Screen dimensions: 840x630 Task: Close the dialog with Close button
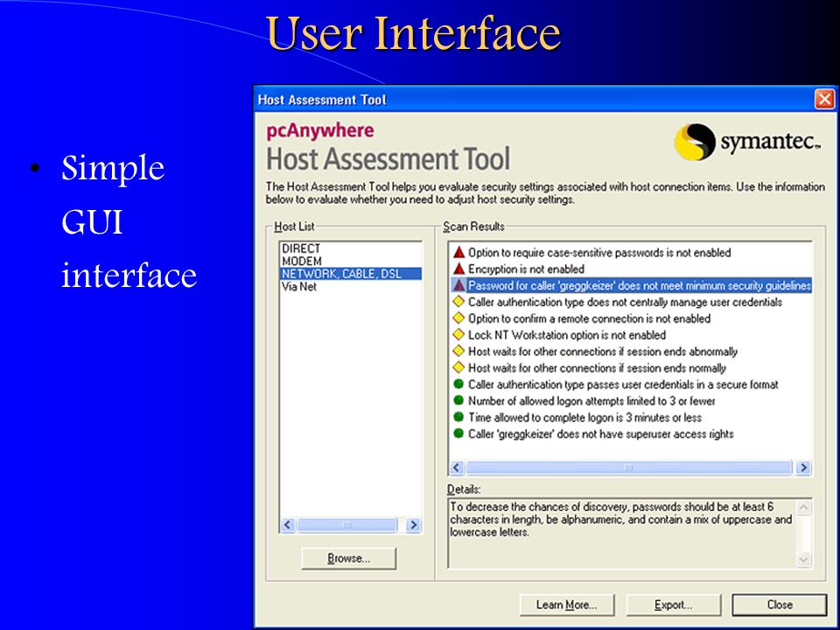(x=780, y=605)
